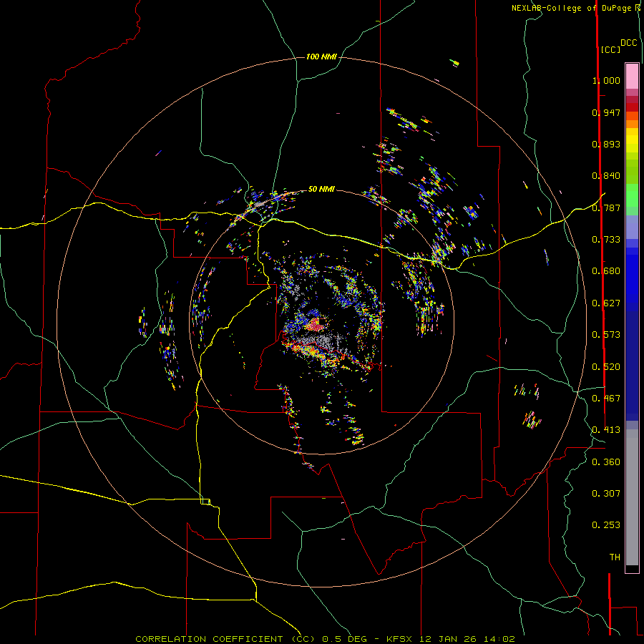This screenshot has width=644, height=644.
Task: Click the 0.360 scale value
Action: click(606, 462)
